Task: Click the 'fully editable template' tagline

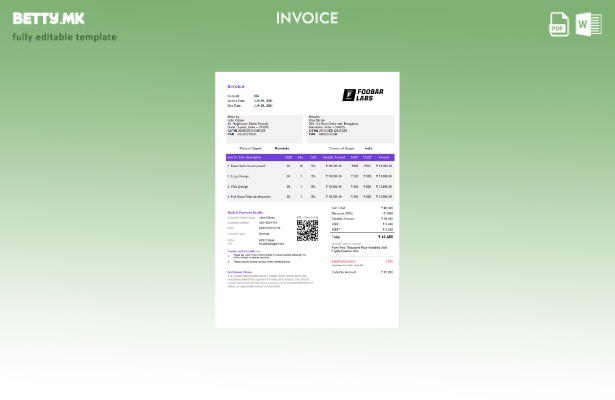Action: coord(64,37)
